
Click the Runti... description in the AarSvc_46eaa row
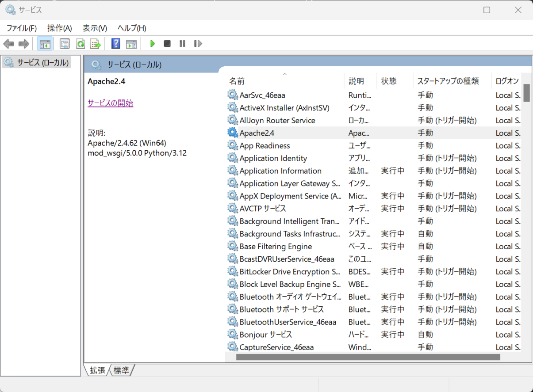(360, 95)
